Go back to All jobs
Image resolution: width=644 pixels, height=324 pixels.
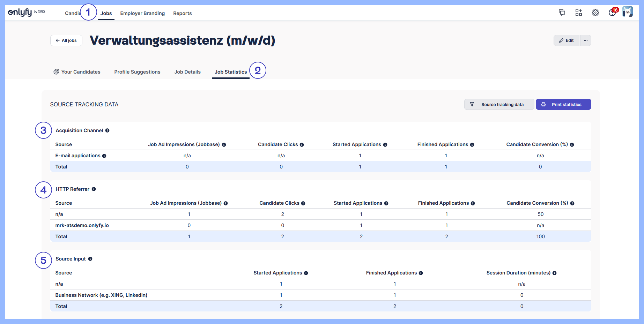[x=66, y=40]
